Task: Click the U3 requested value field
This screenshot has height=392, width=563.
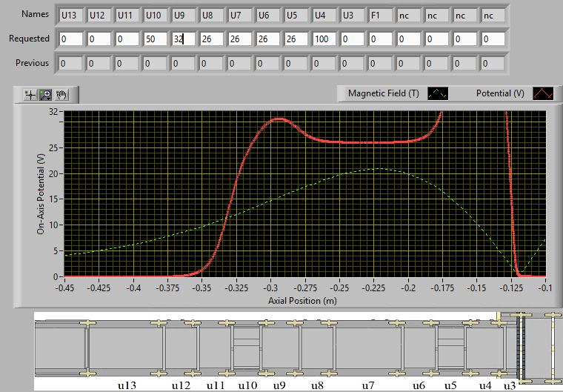Action: [352, 39]
